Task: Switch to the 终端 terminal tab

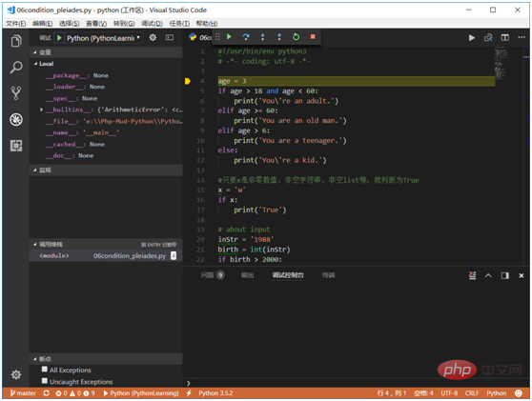Action: point(328,275)
